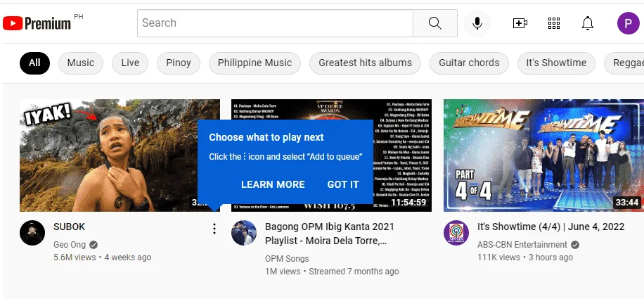Open the notifications bell
The height and width of the screenshot is (299, 644).
588,23
